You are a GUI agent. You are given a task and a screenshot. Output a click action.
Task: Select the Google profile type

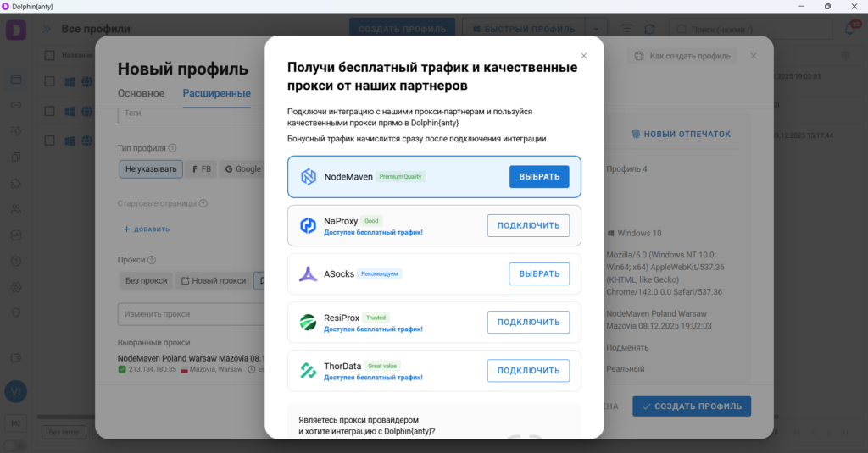243,169
